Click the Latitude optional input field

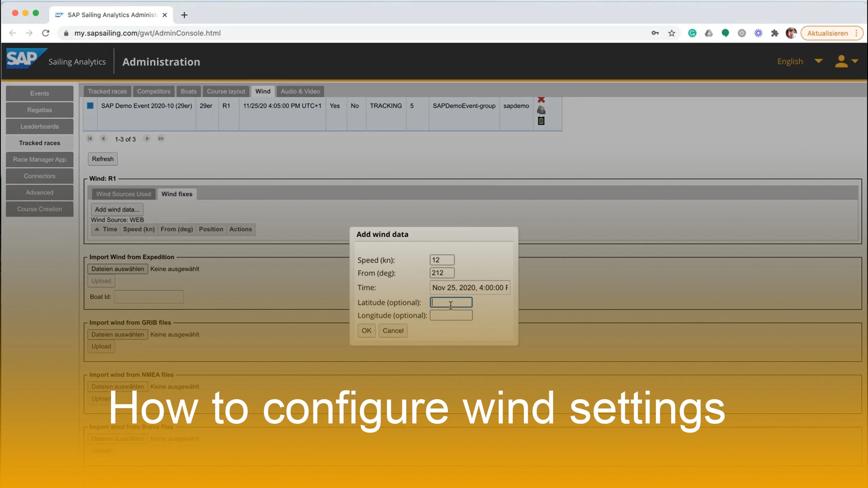point(451,302)
